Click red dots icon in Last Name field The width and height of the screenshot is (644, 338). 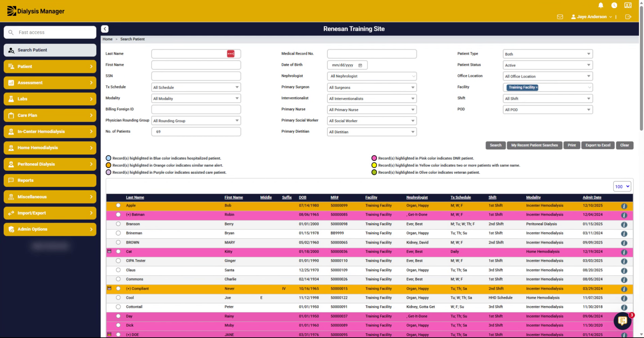tap(230, 54)
